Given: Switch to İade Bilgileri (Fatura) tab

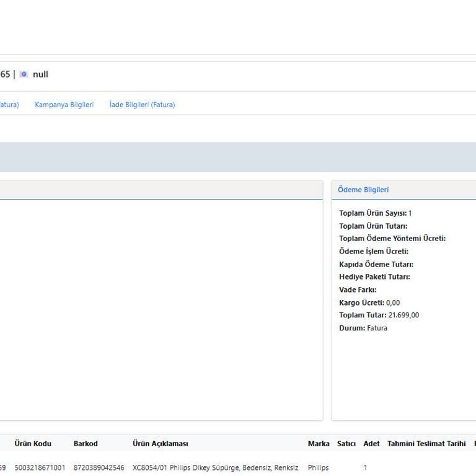Looking at the screenshot, I should pyautogui.click(x=142, y=105).
